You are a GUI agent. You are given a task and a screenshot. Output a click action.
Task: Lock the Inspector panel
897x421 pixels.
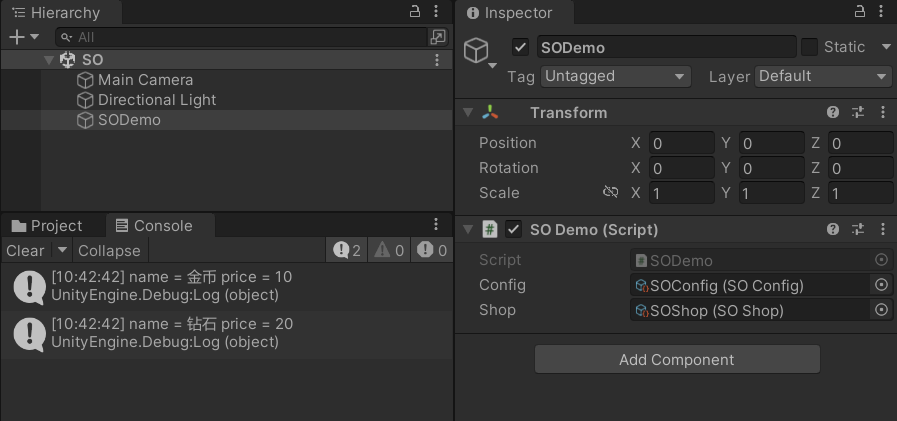coord(860,11)
